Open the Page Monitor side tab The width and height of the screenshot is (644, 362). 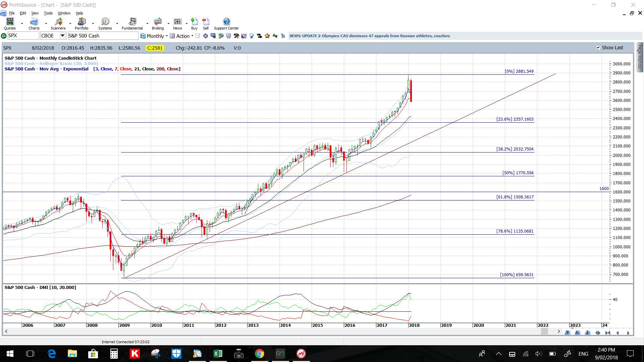click(x=640, y=57)
